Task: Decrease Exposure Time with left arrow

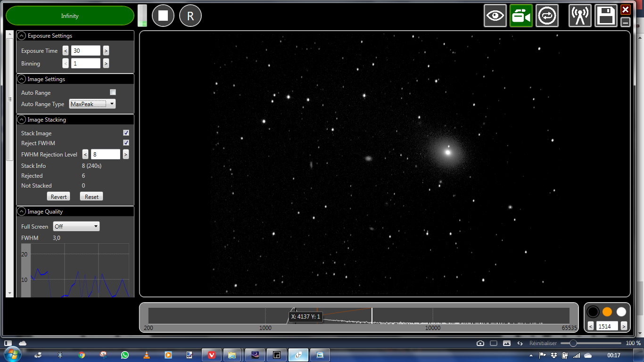Action: (66, 50)
